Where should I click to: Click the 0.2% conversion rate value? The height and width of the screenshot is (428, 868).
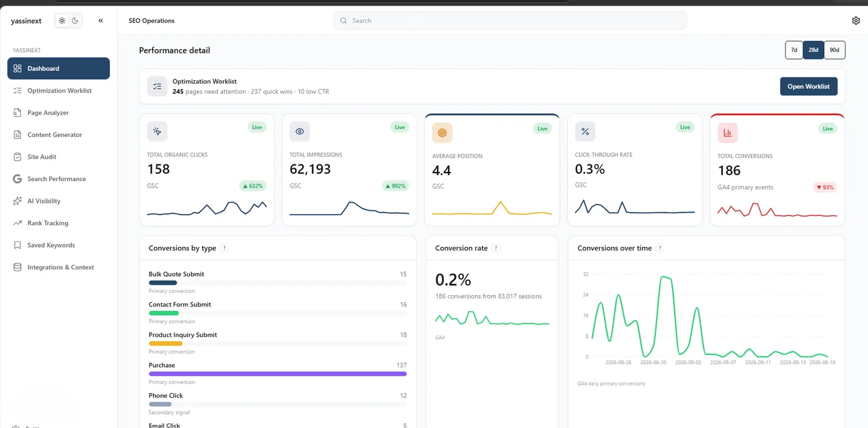click(x=453, y=279)
